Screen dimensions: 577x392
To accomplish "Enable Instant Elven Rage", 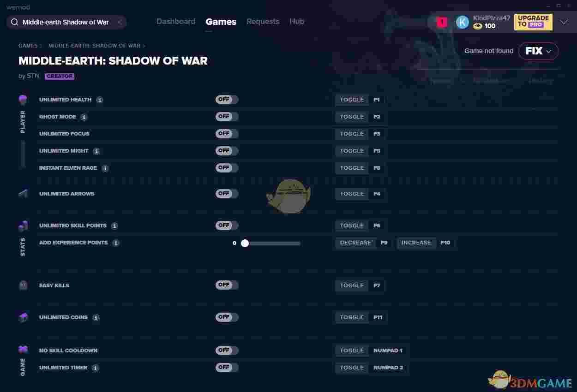I will 227,168.
